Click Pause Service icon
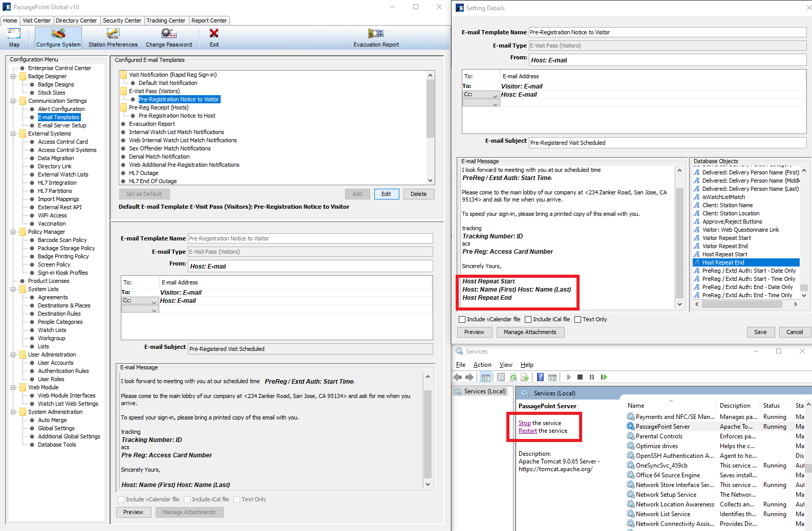The height and width of the screenshot is (531, 812). (592, 377)
